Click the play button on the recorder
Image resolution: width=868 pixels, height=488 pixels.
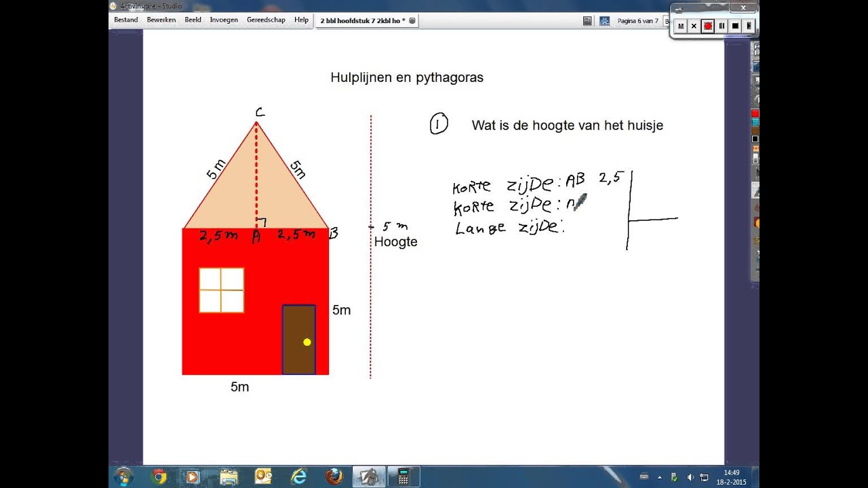pos(749,26)
